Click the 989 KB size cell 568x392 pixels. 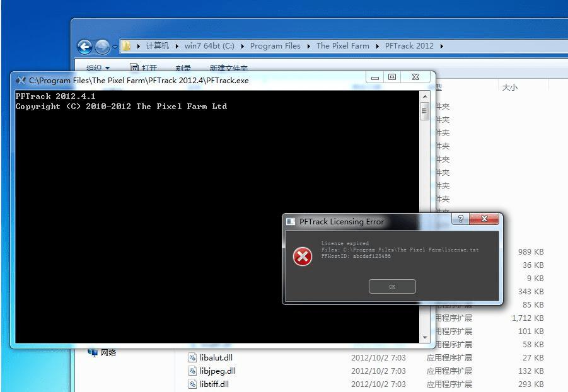[531, 252]
